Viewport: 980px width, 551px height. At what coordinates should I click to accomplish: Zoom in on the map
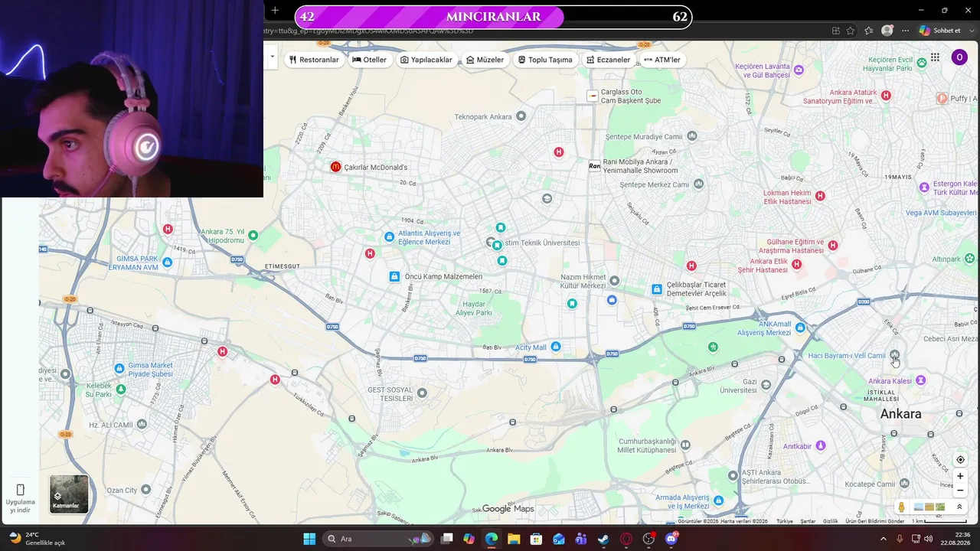click(x=960, y=476)
